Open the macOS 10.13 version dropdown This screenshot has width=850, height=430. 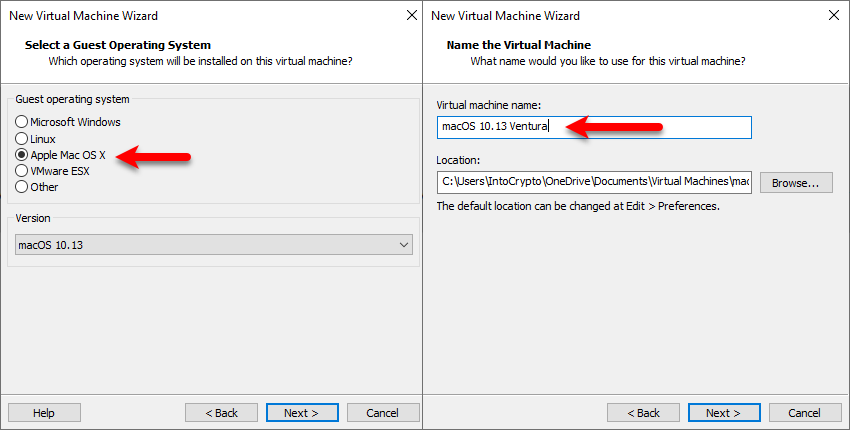click(x=214, y=245)
